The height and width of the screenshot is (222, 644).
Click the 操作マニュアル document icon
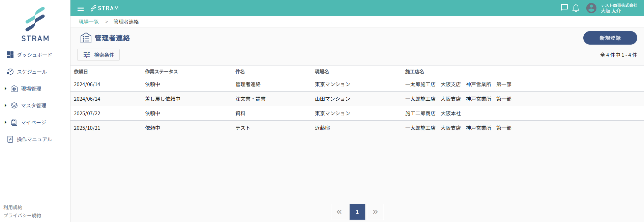tap(10, 139)
